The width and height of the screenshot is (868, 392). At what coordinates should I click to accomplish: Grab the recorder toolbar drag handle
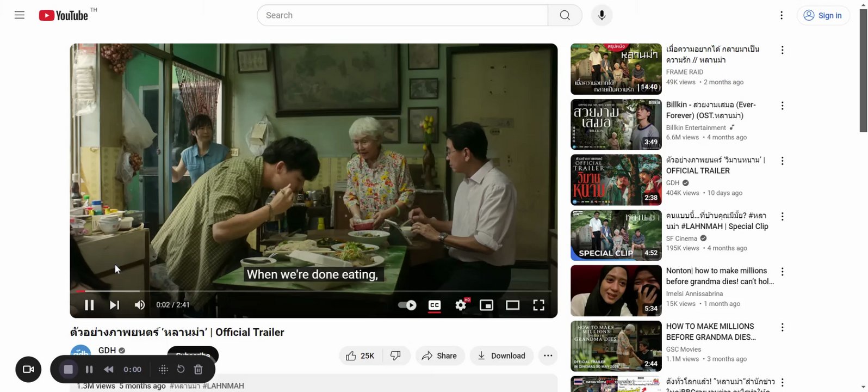tap(163, 369)
